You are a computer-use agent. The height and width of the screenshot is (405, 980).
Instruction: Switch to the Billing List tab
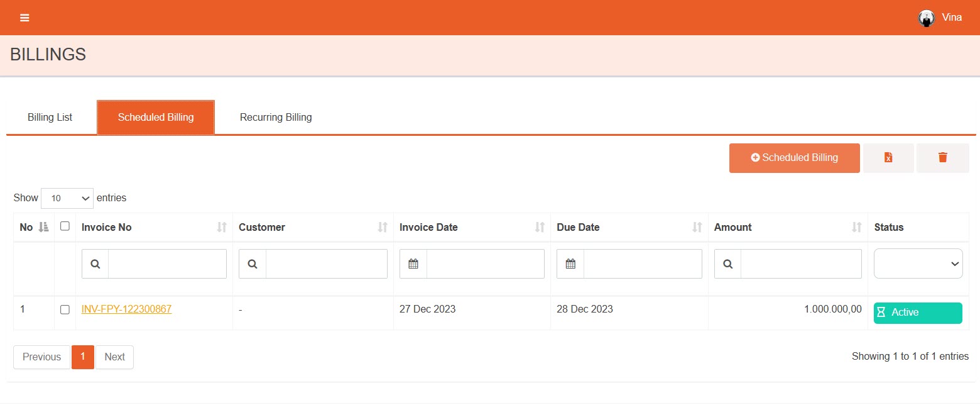pyautogui.click(x=50, y=117)
